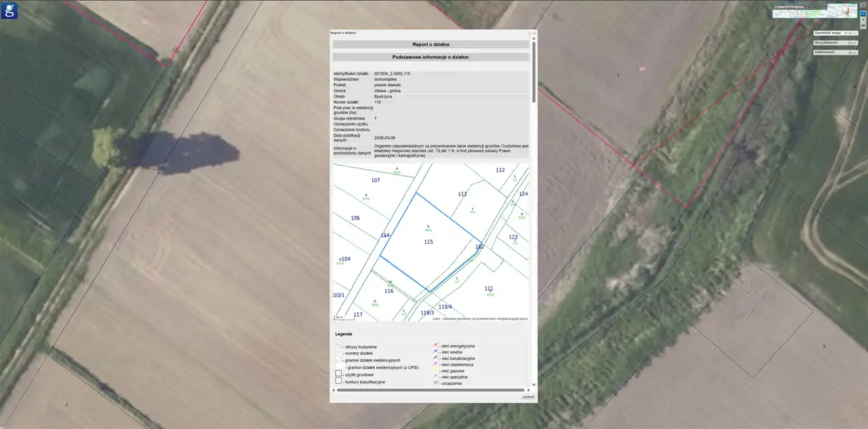Viewport: 868px width, 429px height.
Task: Click the użytki gruntowe legend box
Action: [x=339, y=374]
